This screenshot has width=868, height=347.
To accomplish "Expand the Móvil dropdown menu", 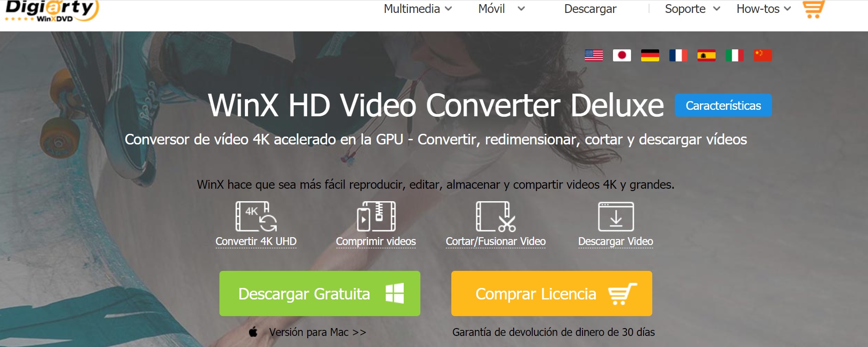I will tap(502, 9).
